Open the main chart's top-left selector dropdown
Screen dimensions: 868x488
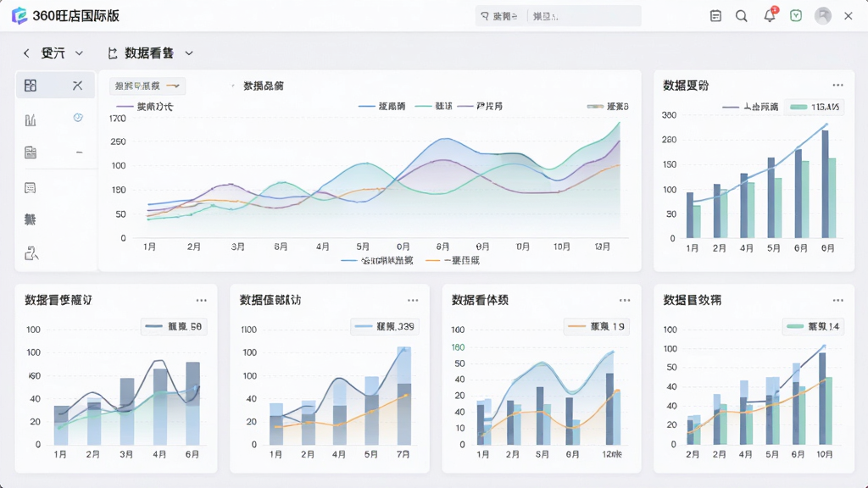click(x=147, y=86)
